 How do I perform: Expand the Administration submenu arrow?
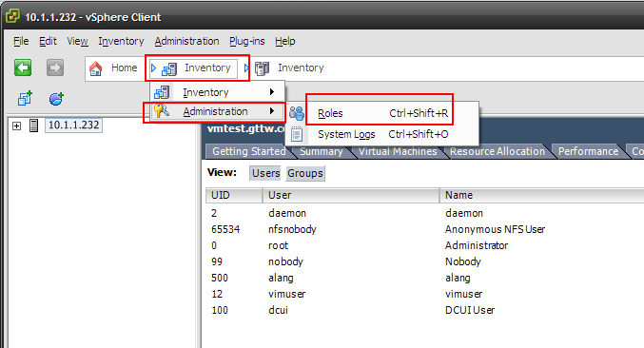pyautogui.click(x=271, y=111)
